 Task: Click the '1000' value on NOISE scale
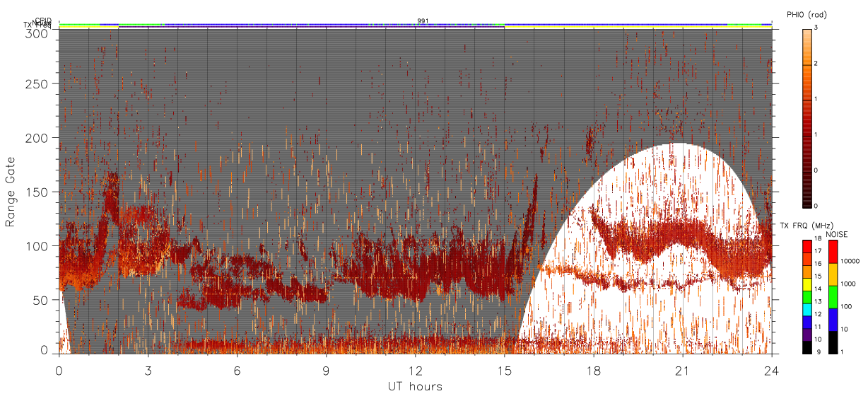(x=848, y=284)
